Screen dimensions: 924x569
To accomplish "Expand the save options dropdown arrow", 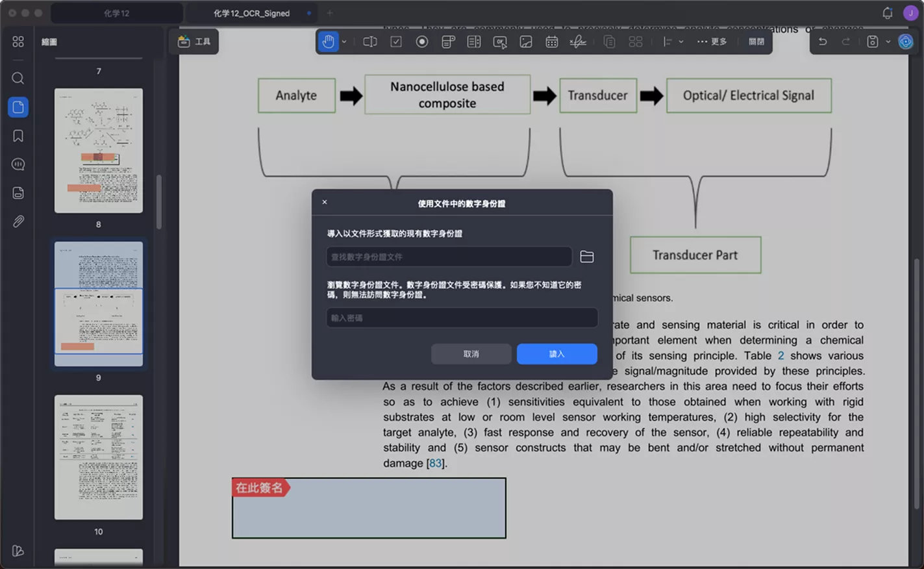I will click(888, 42).
